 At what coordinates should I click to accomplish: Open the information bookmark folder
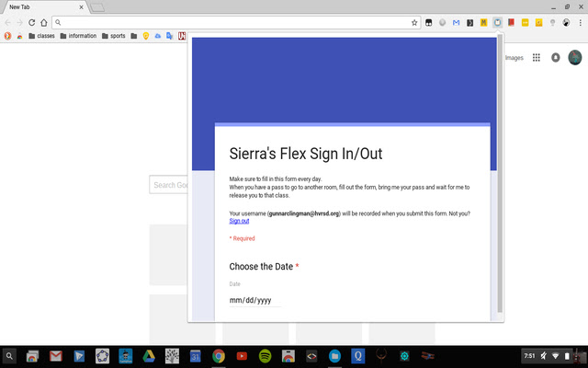tap(78, 36)
